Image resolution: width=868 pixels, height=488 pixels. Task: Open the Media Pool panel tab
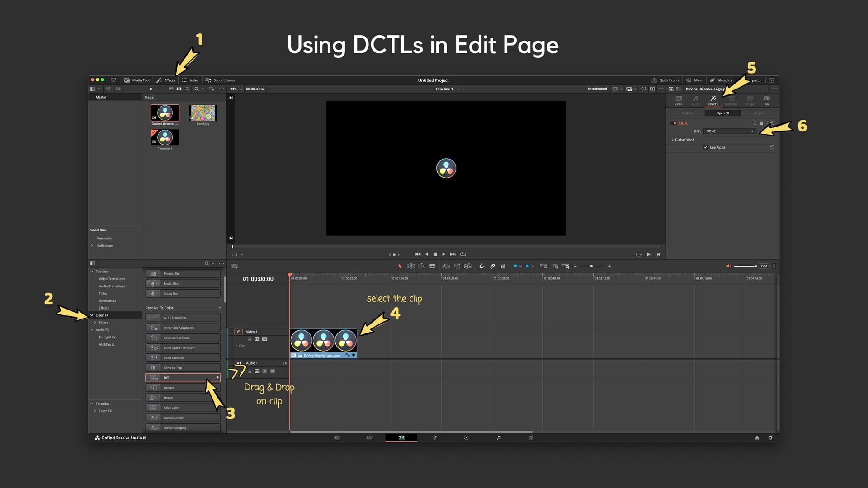point(137,80)
